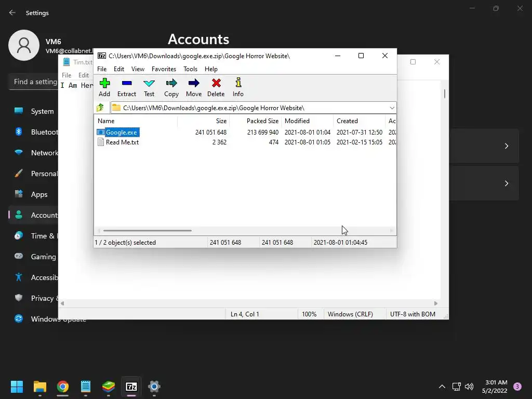This screenshot has height=399, width=532.
Task: Open the notification badge showing 3
Action: point(517,387)
